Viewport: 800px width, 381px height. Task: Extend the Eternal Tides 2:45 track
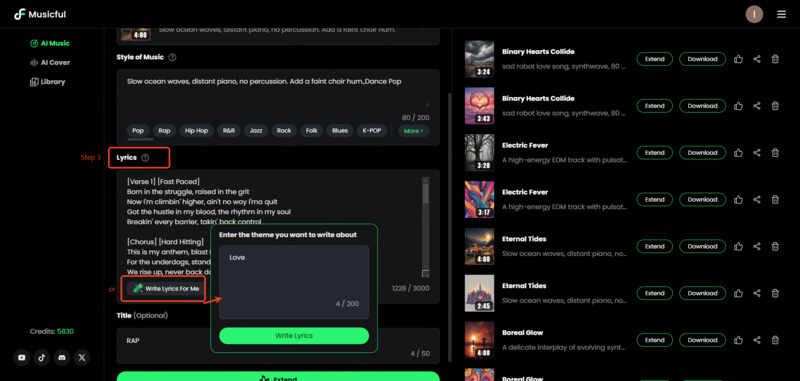tap(655, 293)
